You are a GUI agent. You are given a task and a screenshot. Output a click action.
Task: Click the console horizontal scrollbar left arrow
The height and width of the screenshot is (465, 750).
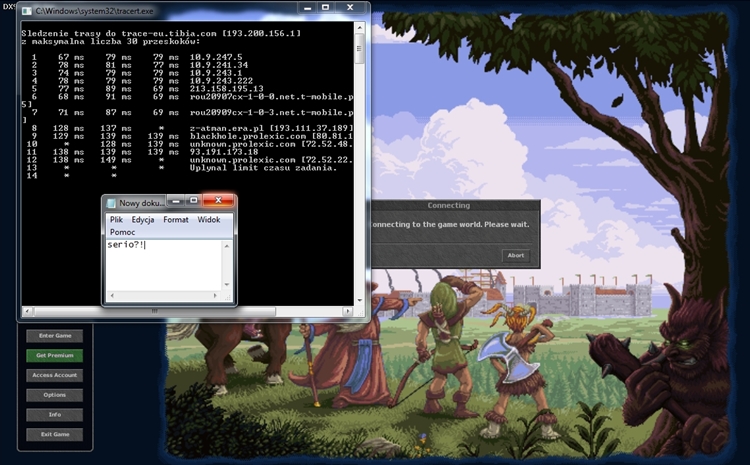tap(27, 311)
